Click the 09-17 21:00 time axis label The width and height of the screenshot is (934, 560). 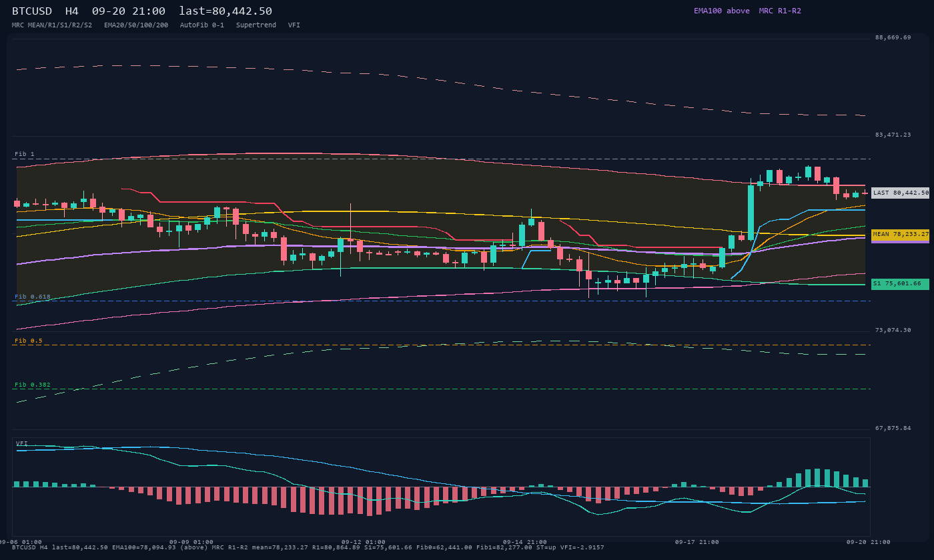click(697, 542)
